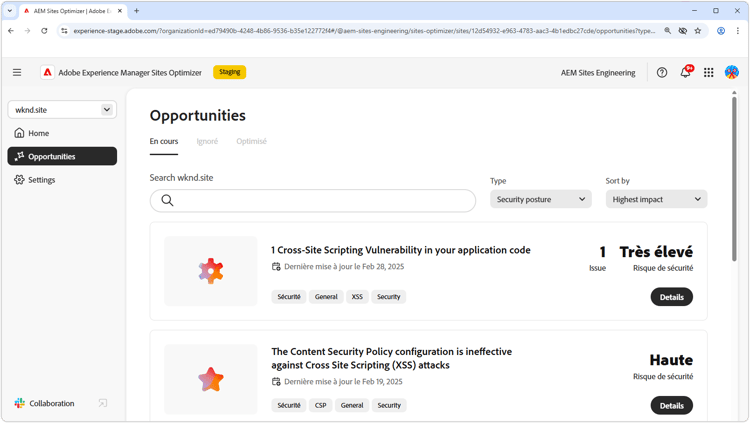Click the Home house icon in sidebar
The height and width of the screenshot is (423, 750).
(19, 133)
